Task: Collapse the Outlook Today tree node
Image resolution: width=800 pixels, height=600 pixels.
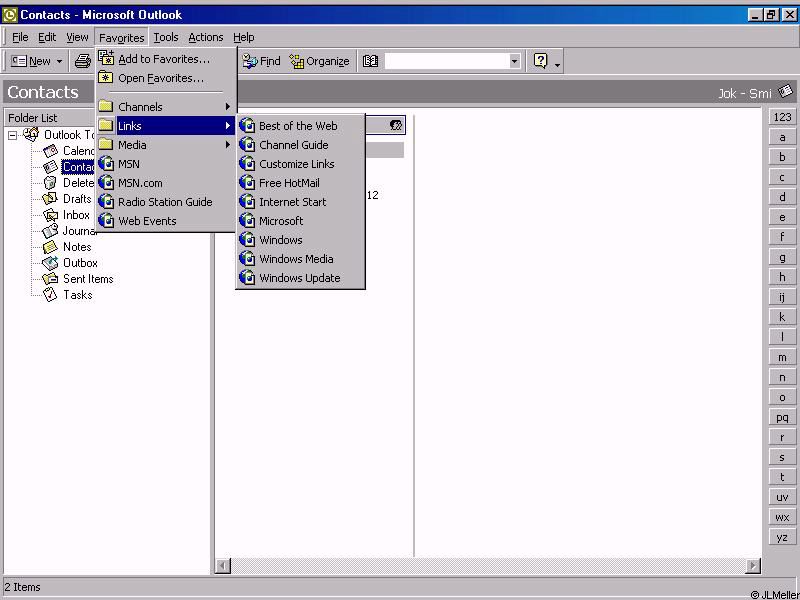Action: [12, 135]
